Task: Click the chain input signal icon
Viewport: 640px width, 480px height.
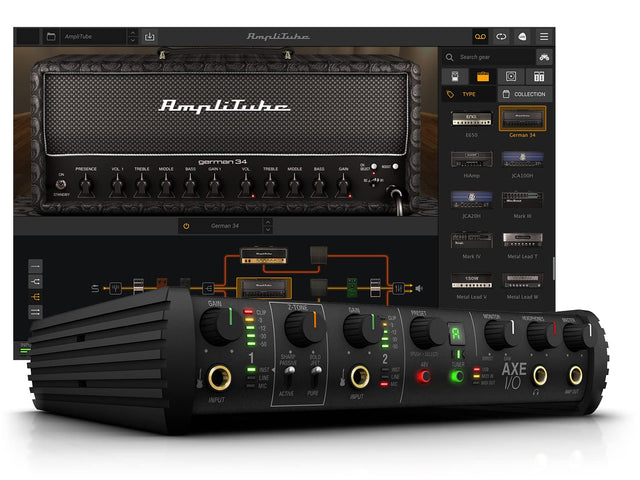Action: click(x=95, y=289)
